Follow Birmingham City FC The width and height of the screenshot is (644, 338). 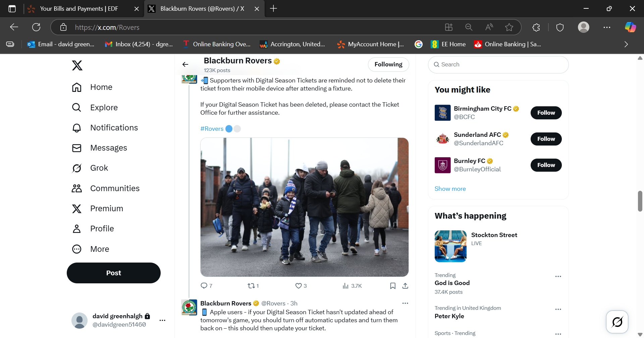(x=546, y=113)
